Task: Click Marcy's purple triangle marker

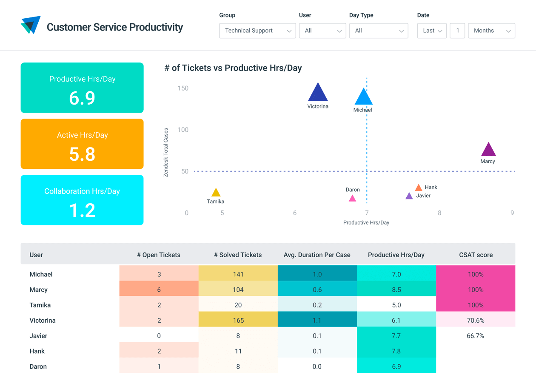Action: [x=488, y=150]
